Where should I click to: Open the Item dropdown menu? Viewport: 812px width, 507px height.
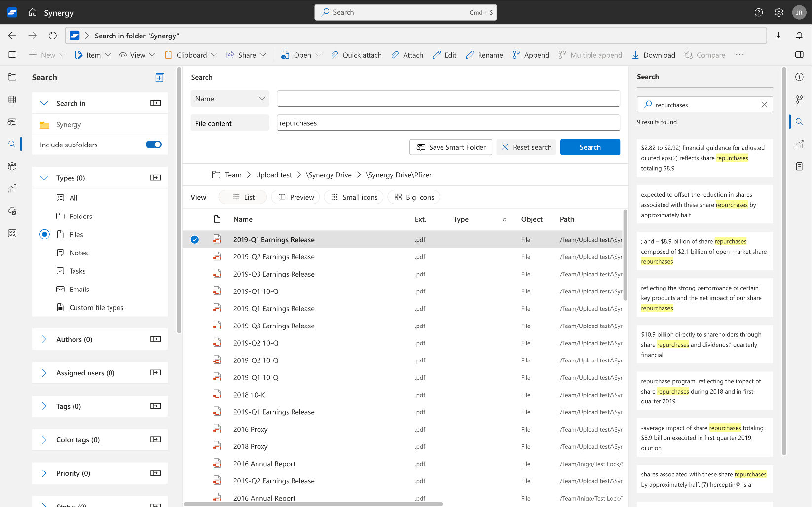coord(93,55)
